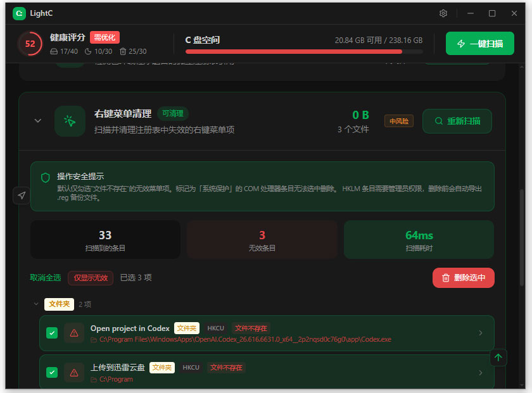
Task: Click the warning triangle for Open project in Codex
Action: [74, 333]
